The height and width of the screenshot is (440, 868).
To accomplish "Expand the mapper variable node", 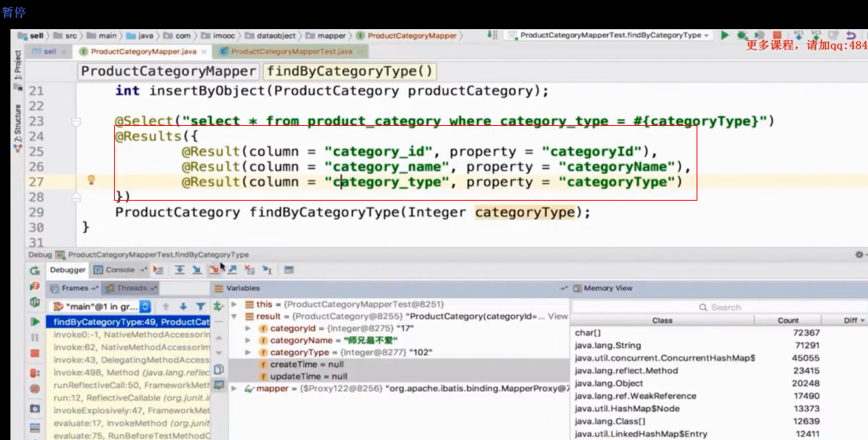I will pos(234,389).
